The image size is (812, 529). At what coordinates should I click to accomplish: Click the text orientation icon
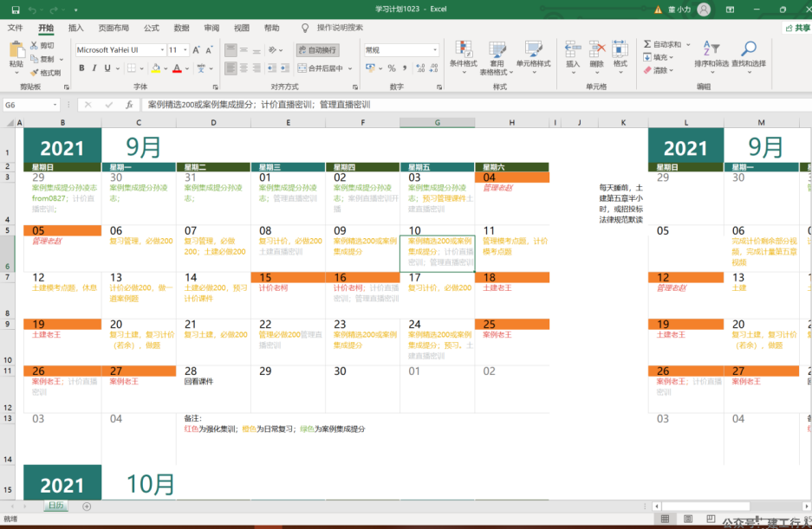pyautogui.click(x=272, y=50)
